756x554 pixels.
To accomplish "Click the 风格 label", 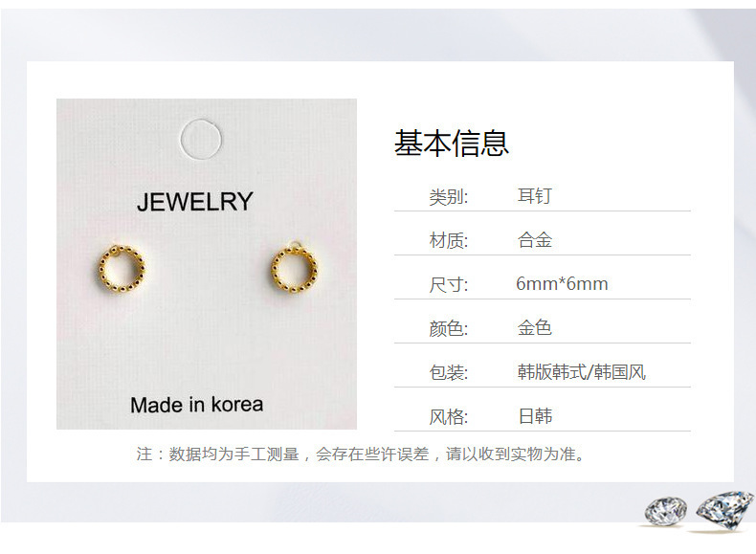I will tap(449, 416).
